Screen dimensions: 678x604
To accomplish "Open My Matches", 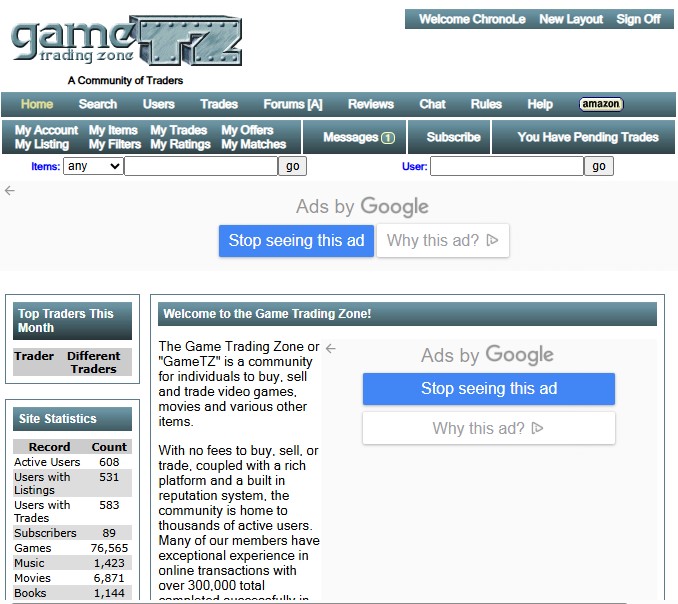I will pyautogui.click(x=253, y=144).
